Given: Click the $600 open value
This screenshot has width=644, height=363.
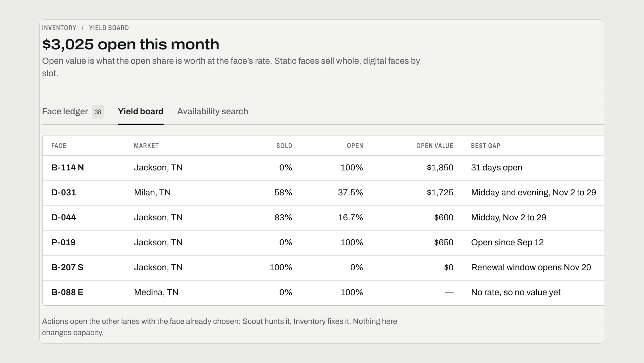Looking at the screenshot, I should (444, 218).
